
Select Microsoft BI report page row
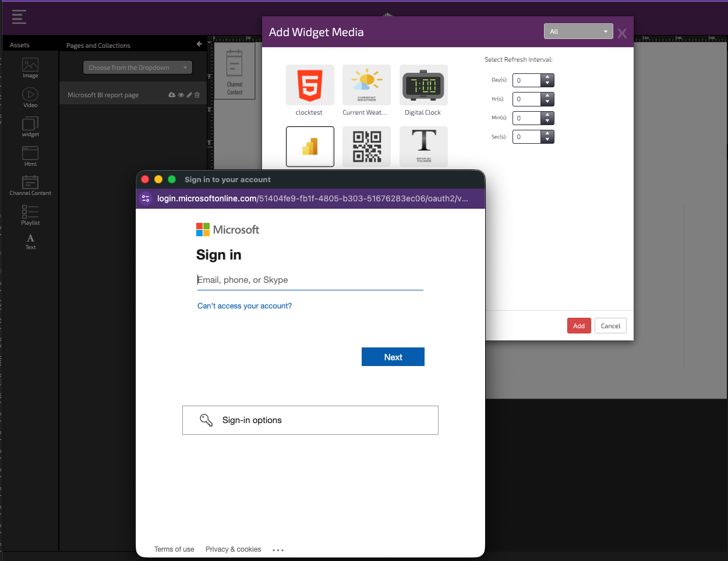tap(133, 95)
